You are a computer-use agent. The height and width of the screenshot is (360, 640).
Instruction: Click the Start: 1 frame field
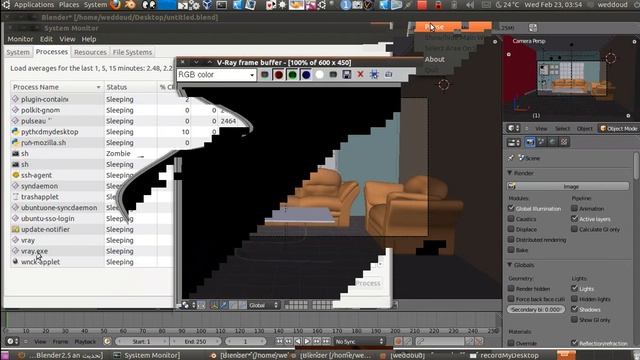tap(141, 341)
